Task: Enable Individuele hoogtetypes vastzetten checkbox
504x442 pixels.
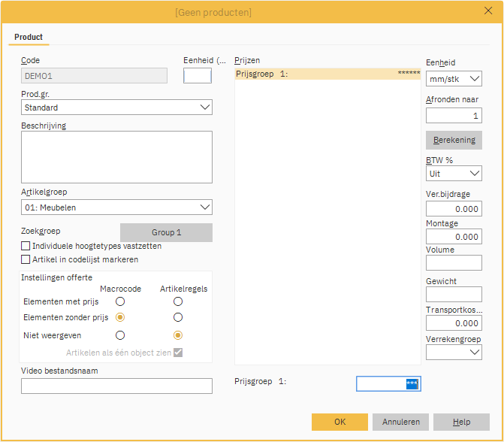Action: (26, 247)
